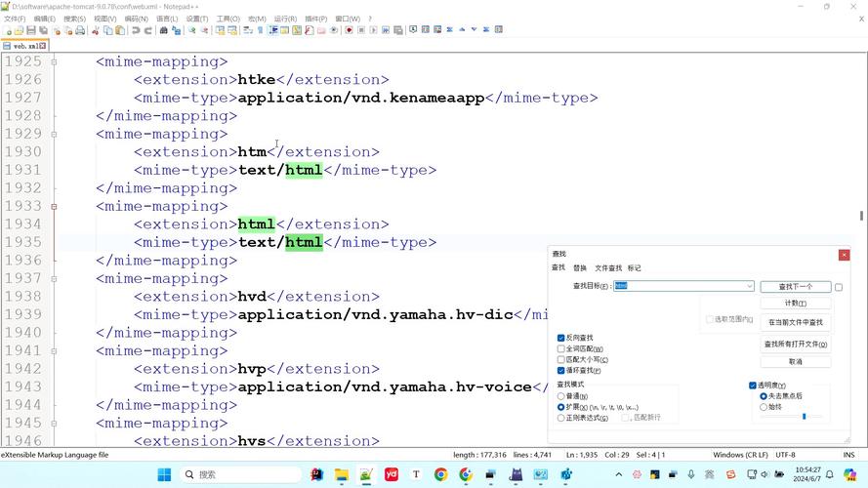Collapse the mime-mapping fold at line 1925
The width and height of the screenshot is (868, 488).
click(x=54, y=61)
